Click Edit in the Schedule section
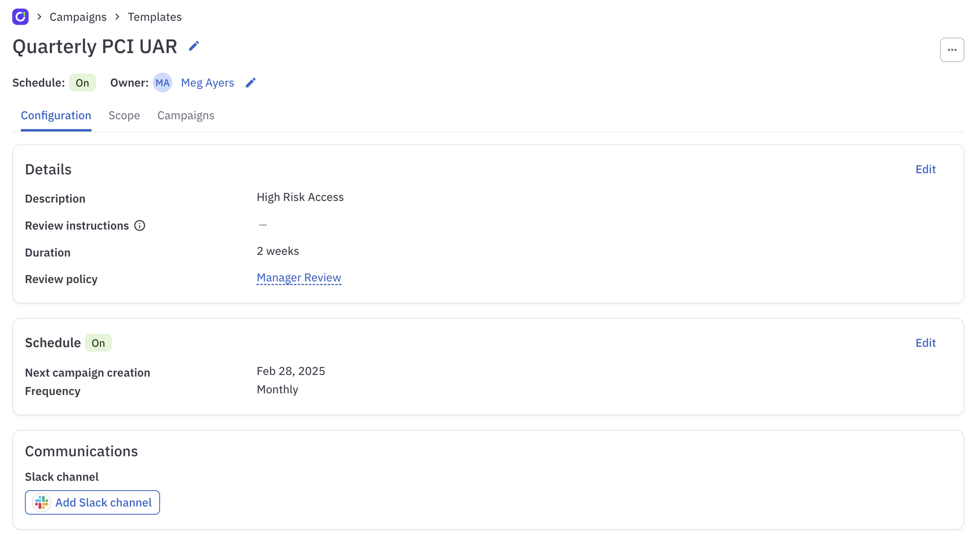Screen dimensions: 980x540 pos(925,343)
